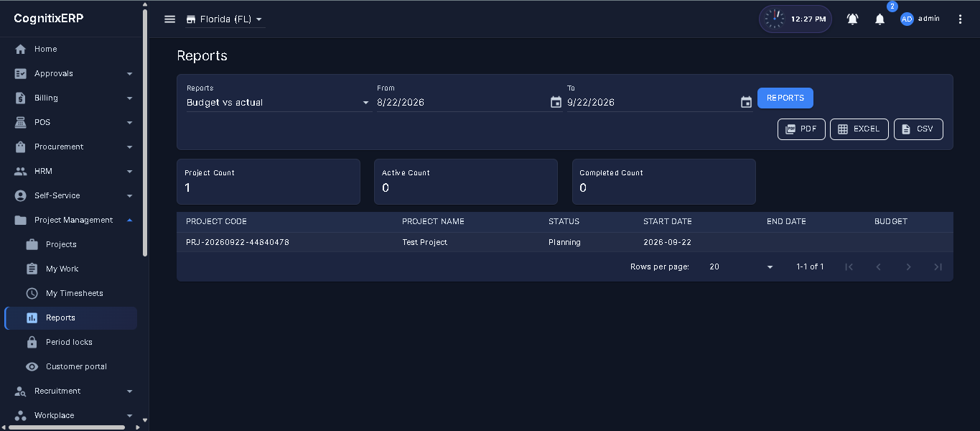Click the Projects briefcase icon
This screenshot has height=431, width=980.
click(32, 244)
